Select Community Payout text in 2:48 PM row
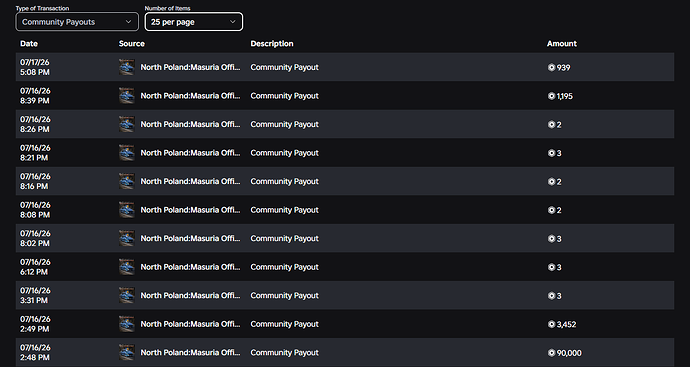Viewport: 690px width, 367px height. click(284, 352)
